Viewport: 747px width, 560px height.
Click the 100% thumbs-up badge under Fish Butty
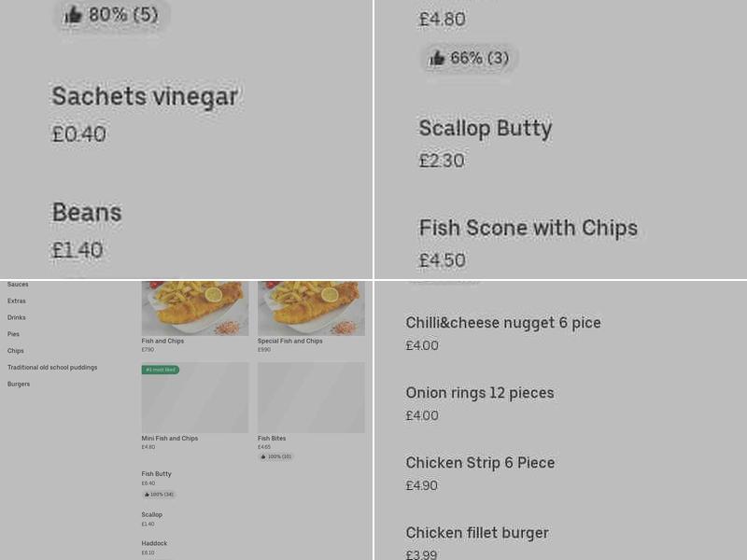(x=159, y=494)
